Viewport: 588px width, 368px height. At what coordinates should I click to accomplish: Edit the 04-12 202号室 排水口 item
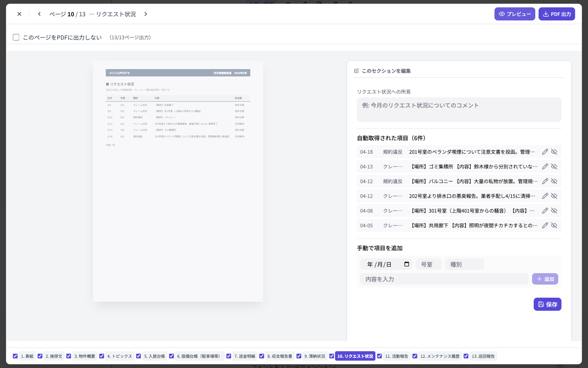coord(545,196)
